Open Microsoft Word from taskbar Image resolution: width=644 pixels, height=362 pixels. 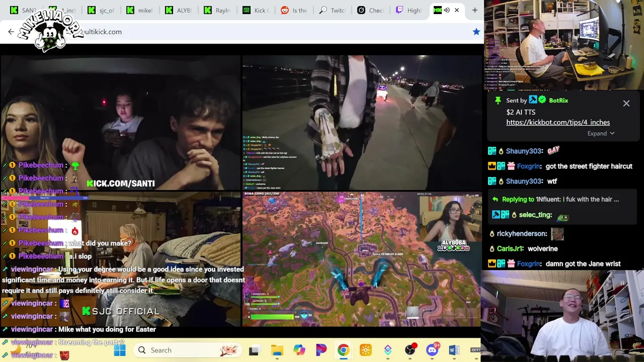[454, 350]
